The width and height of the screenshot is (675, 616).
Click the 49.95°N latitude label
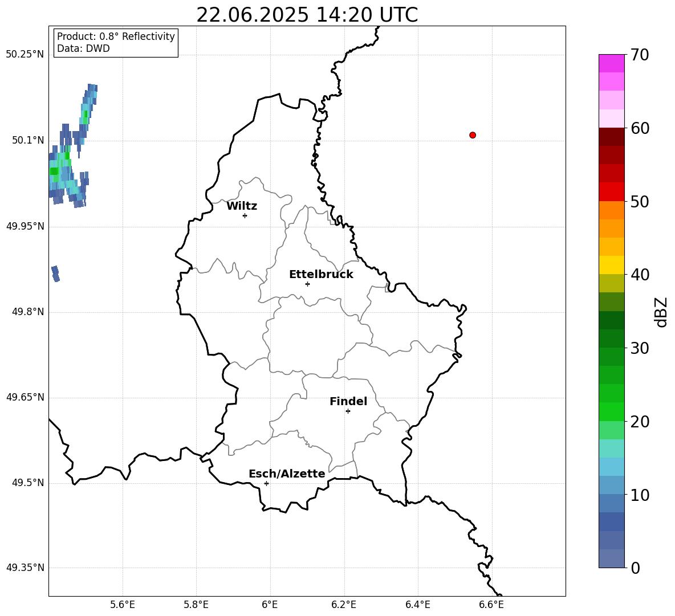(x=25, y=226)
